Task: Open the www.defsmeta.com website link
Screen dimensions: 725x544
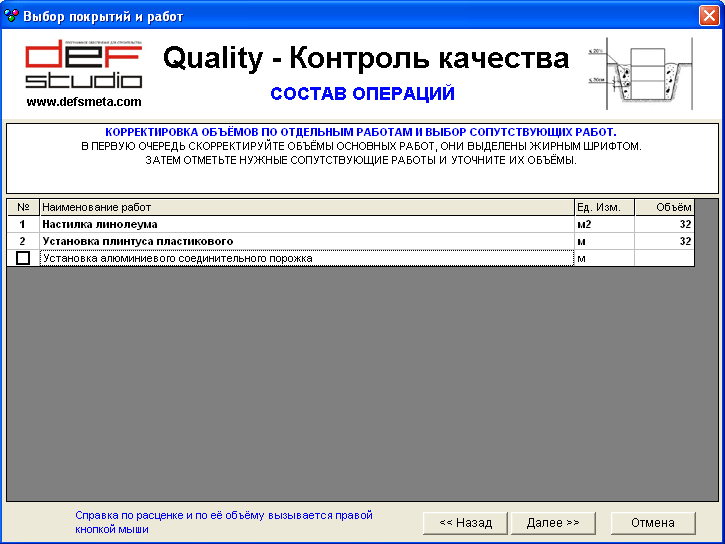Action: point(84,102)
